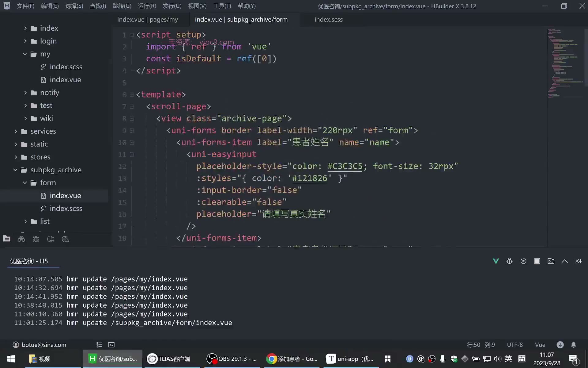Expand the login folder

(25, 41)
